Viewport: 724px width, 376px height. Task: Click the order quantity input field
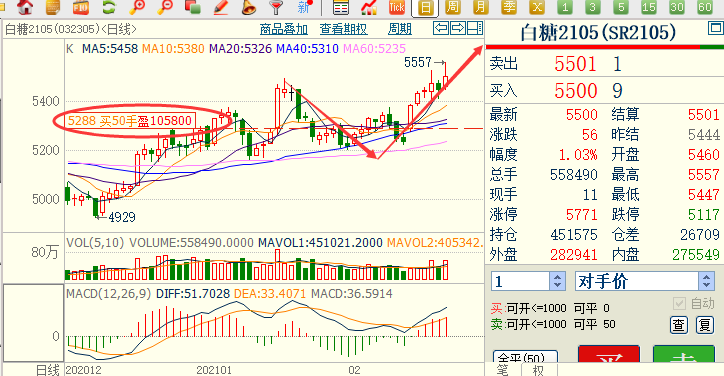click(x=520, y=281)
